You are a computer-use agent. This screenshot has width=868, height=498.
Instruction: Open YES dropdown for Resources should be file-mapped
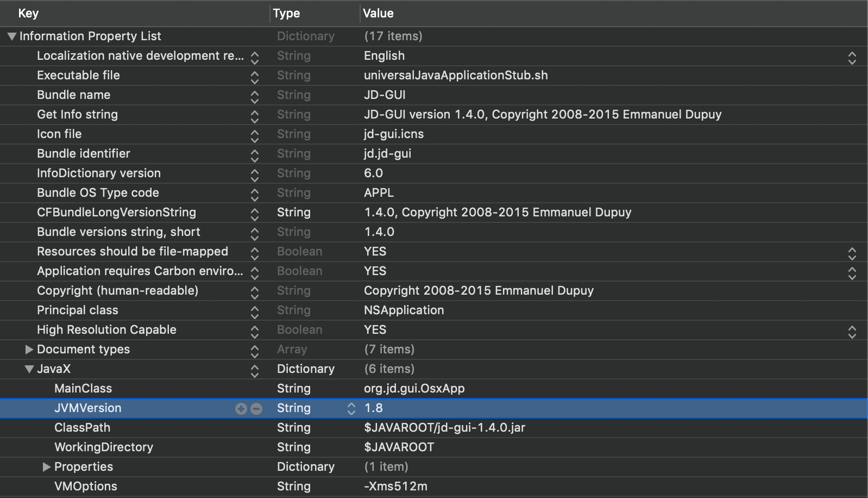852,254
